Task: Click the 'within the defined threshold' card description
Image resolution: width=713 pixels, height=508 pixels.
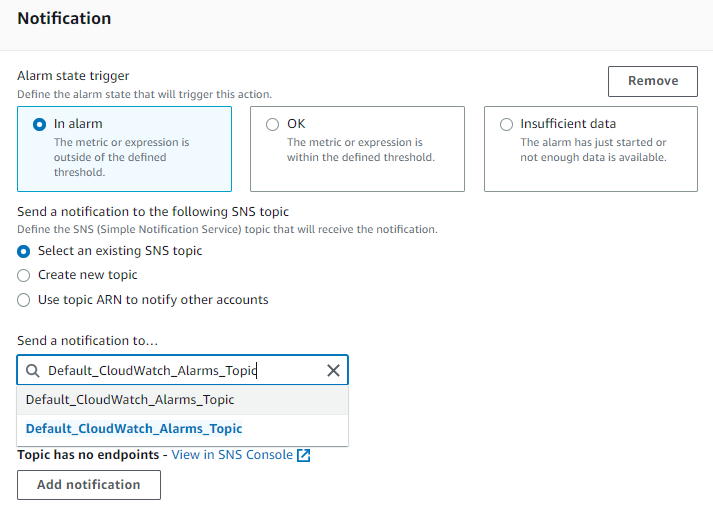Action: click(x=361, y=150)
